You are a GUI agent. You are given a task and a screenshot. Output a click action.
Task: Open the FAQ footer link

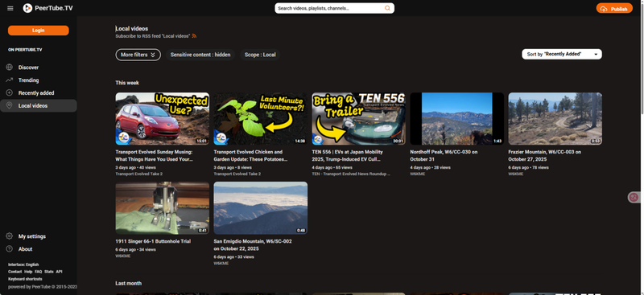click(x=38, y=272)
